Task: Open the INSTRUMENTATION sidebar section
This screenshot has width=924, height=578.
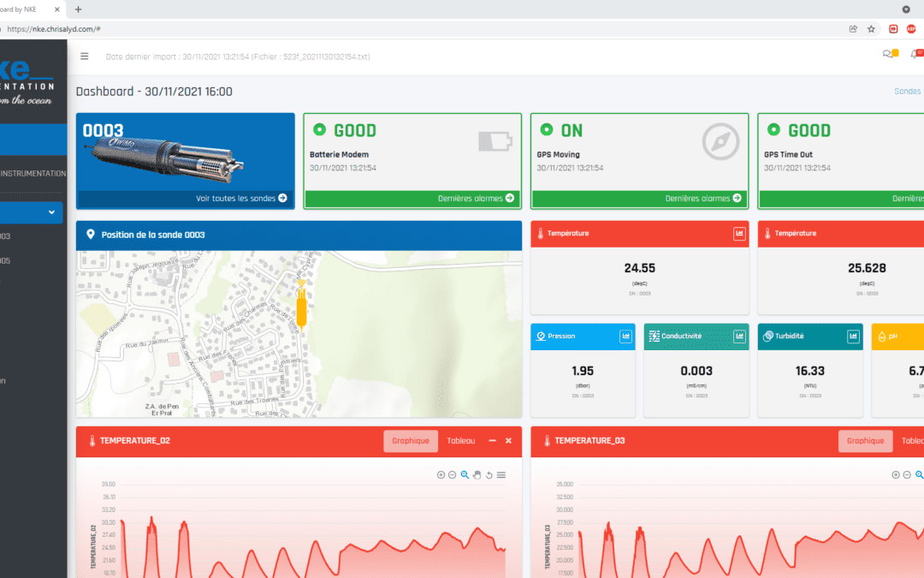Action: coord(33,173)
